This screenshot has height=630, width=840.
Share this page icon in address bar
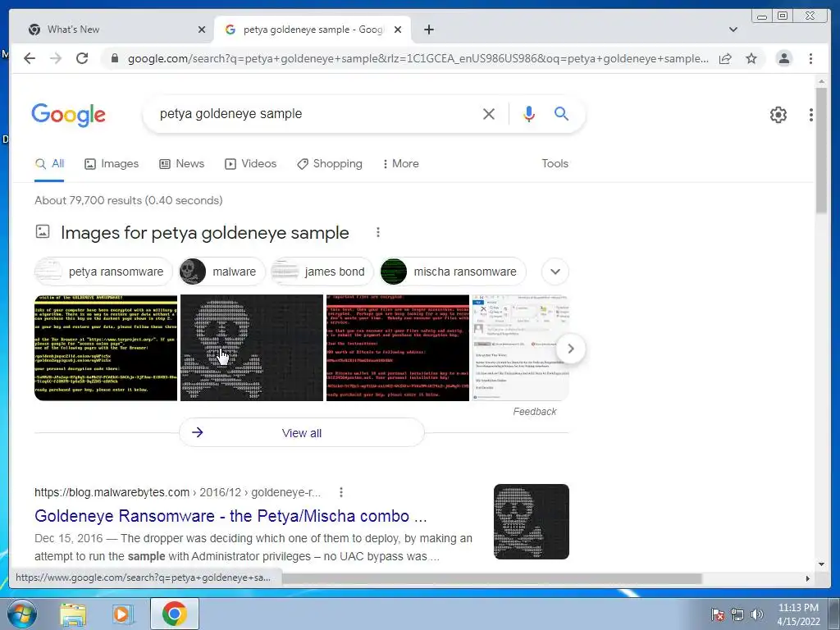pos(725,58)
